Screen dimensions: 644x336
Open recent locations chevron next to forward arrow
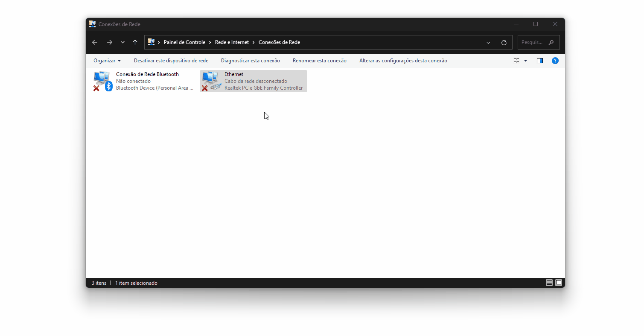[122, 42]
